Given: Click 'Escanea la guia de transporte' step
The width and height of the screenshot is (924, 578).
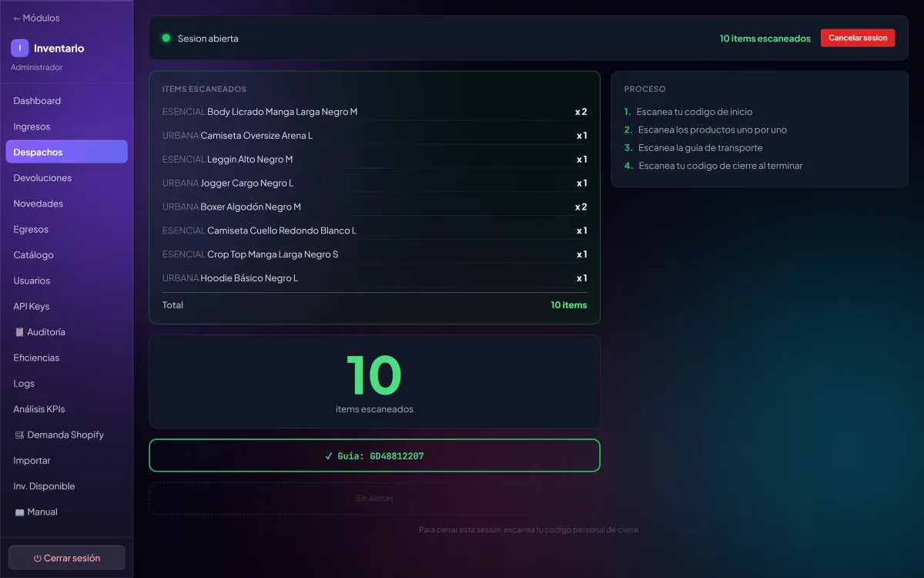Looking at the screenshot, I should tap(701, 148).
